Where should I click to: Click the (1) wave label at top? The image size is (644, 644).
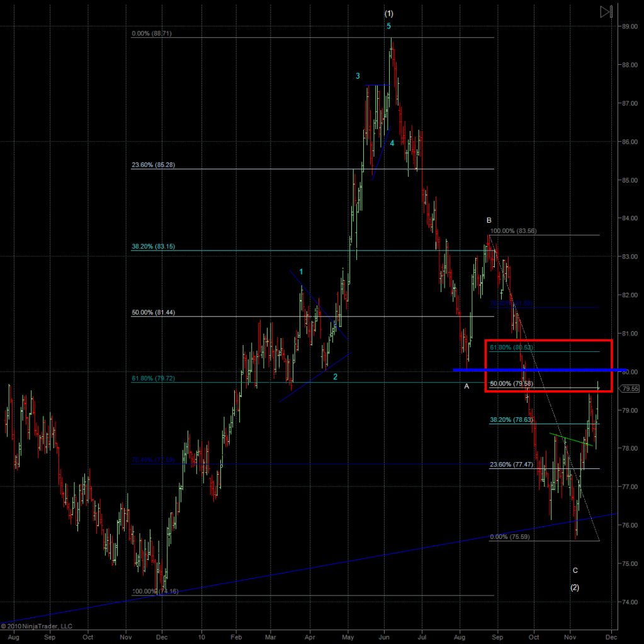389,13
